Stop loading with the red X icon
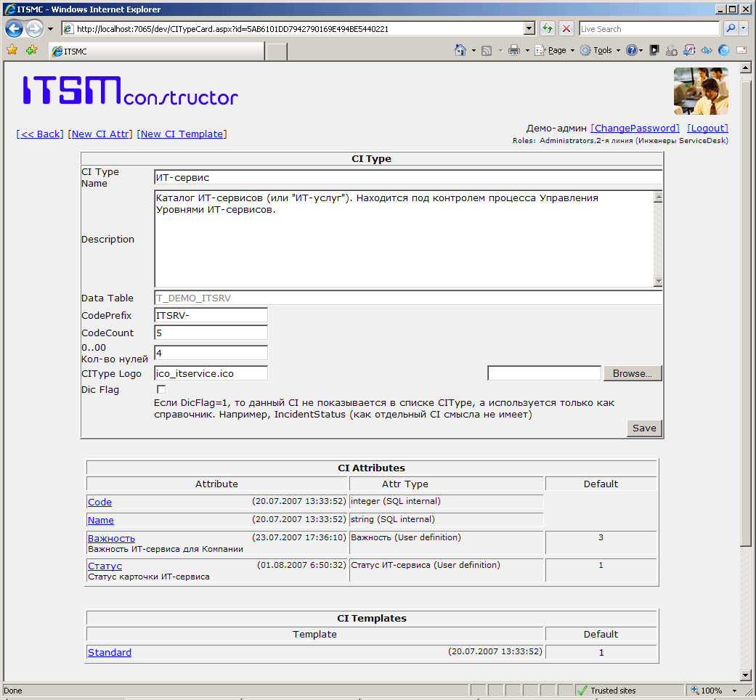This screenshot has width=756, height=700. 566,29
